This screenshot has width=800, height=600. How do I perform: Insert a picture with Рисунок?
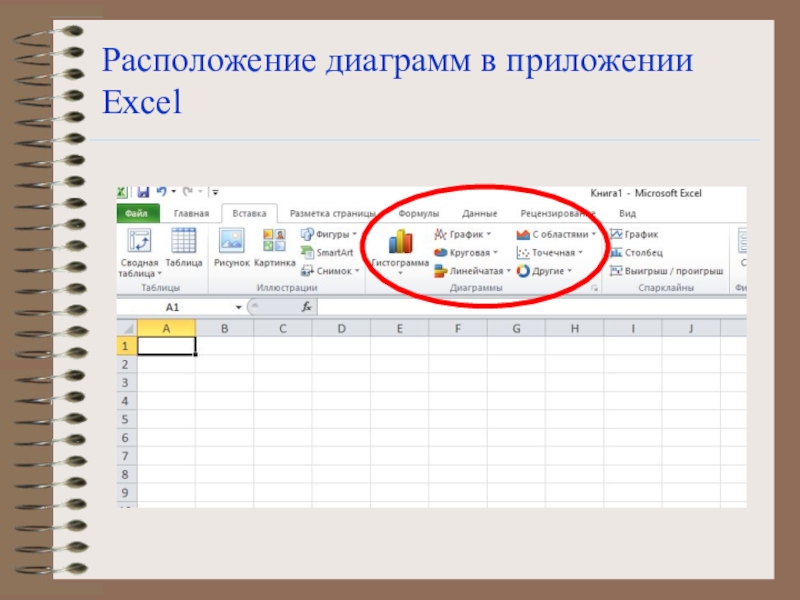click(x=232, y=247)
